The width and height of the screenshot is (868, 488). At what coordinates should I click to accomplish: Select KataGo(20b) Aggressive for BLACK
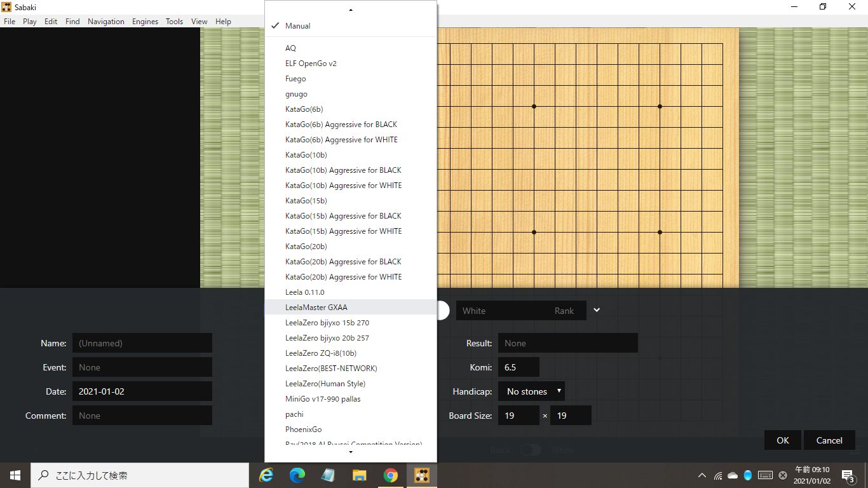pos(351,262)
